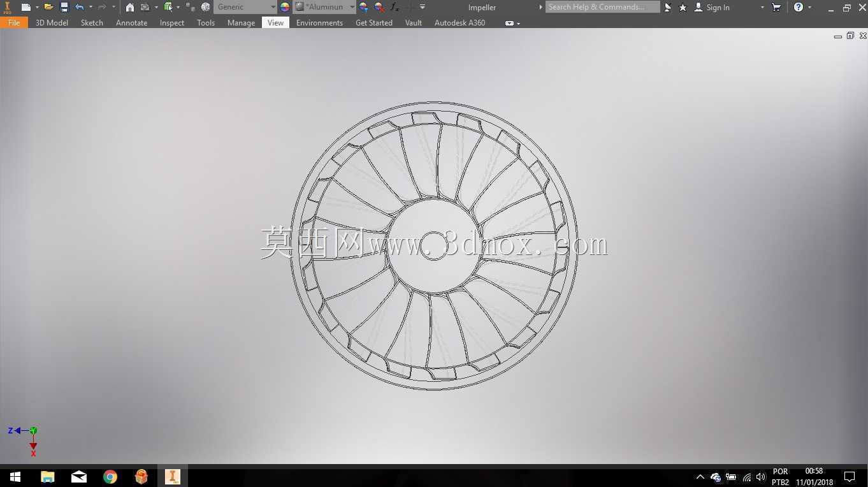Switch to Inventor in the taskbar
Viewport: 868px width, 487px height.
(173, 477)
